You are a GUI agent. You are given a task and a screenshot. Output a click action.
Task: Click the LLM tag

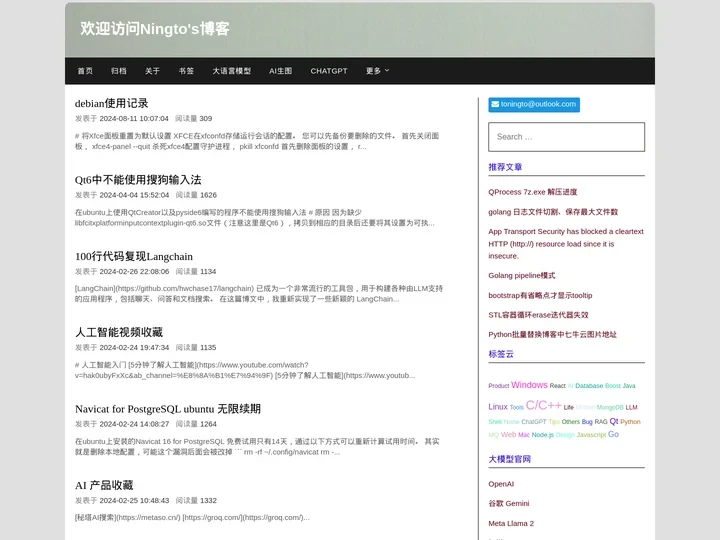(631, 407)
